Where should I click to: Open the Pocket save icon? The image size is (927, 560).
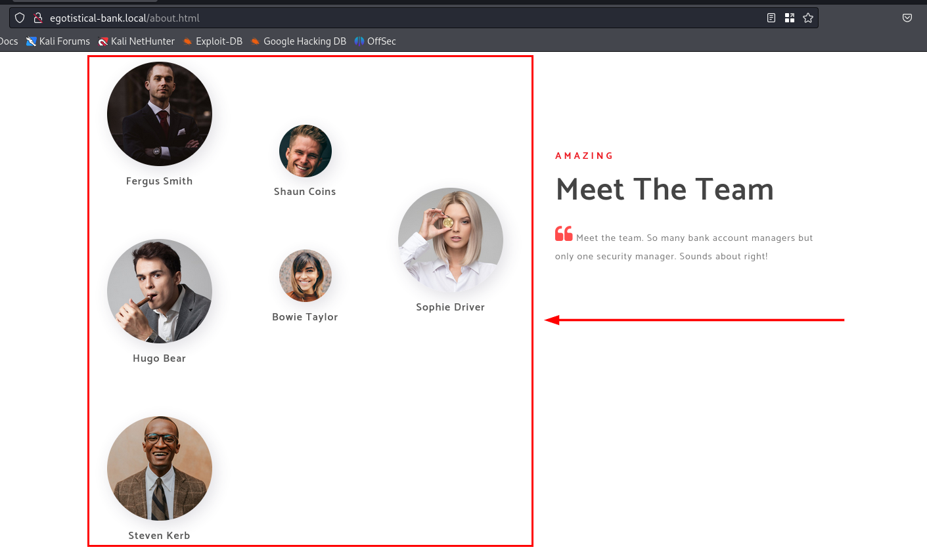pos(907,18)
